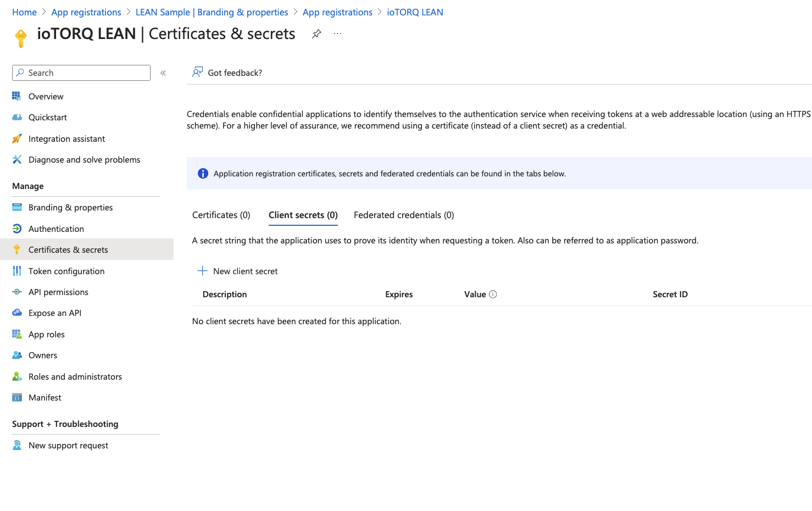Click the Integration assistant rocket icon
812x511 pixels.
click(x=17, y=138)
